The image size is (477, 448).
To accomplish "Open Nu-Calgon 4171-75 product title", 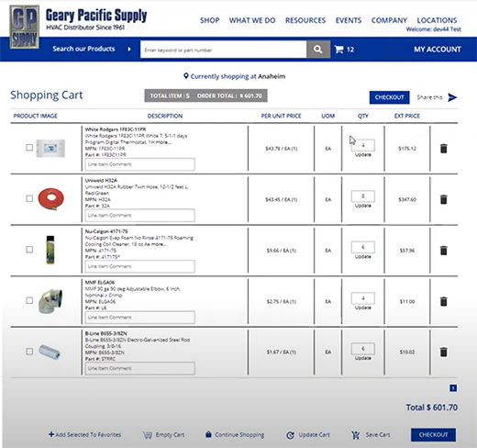I will click(x=106, y=231).
